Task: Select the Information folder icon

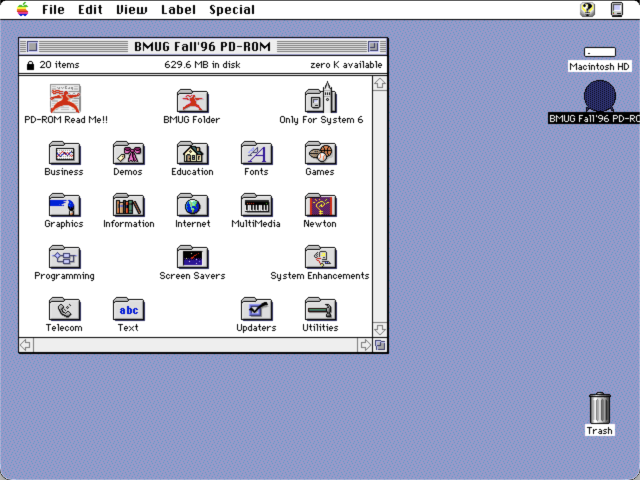Action: click(129, 204)
